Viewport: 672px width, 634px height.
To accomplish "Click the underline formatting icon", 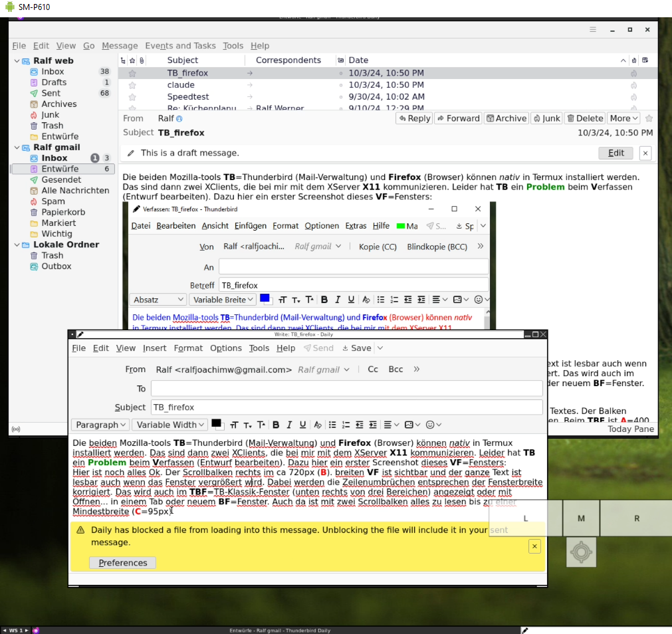I will (302, 425).
